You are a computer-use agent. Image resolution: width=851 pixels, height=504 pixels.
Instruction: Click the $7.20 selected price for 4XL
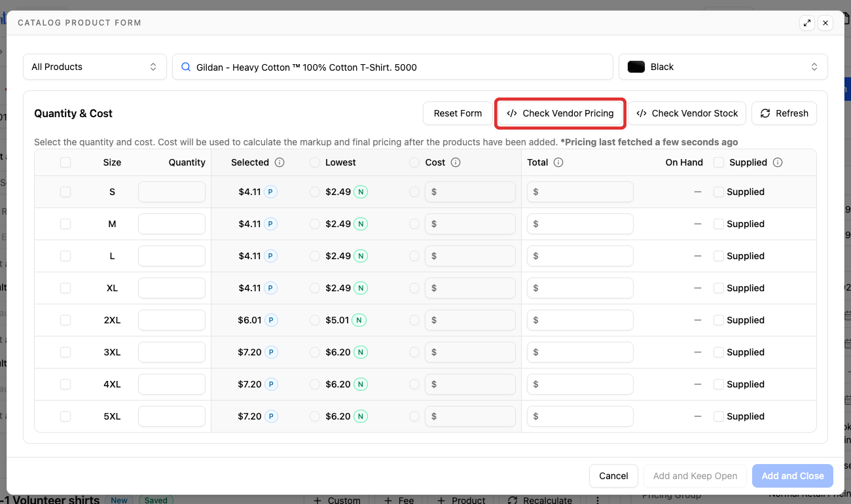[249, 384]
